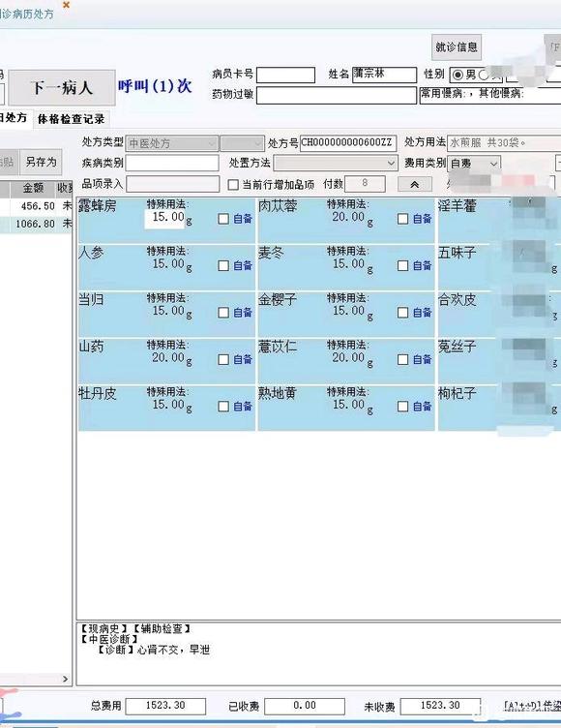
Task: Select prescription row with amount 456.50
Action: click(36, 206)
